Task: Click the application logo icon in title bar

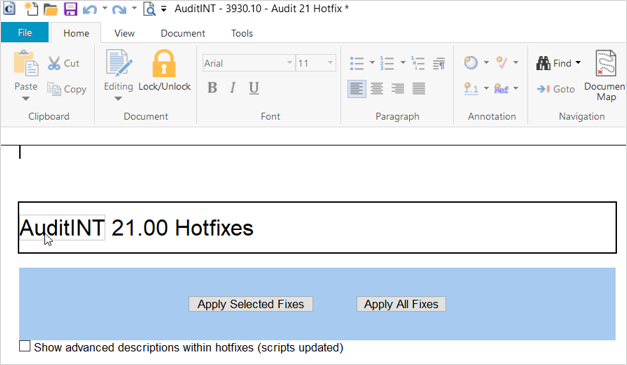Action: 9,8
